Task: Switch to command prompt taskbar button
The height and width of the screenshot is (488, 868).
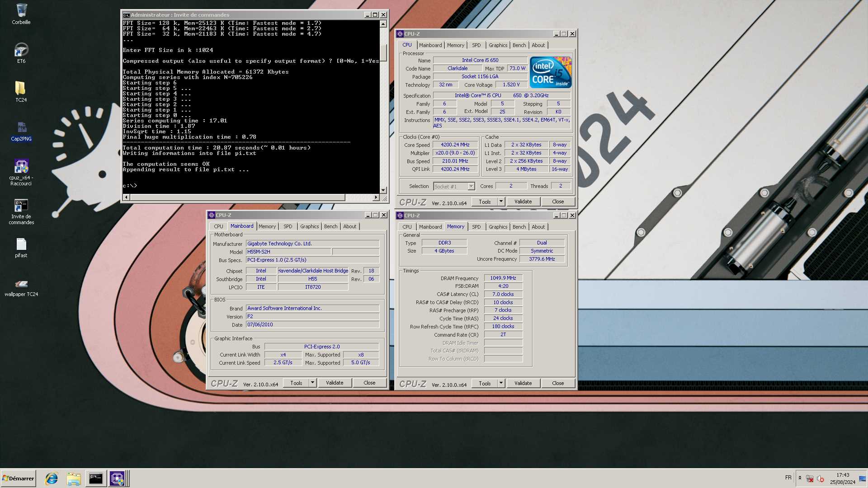Action: tap(95, 479)
